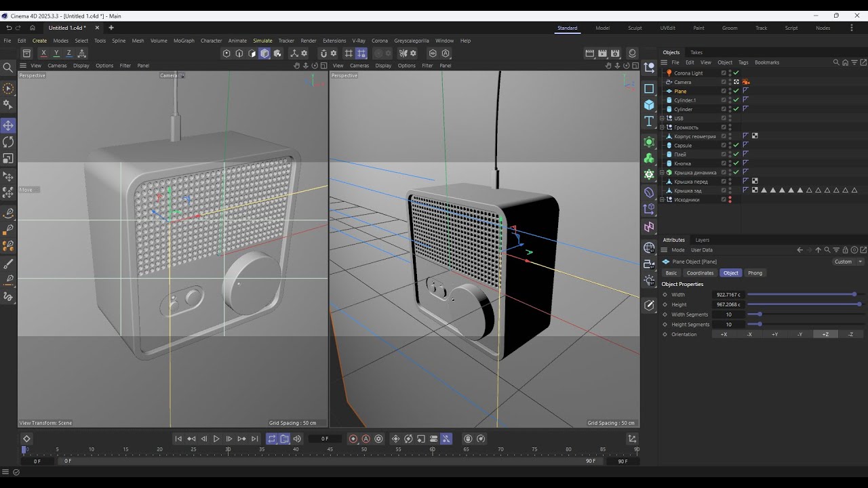
Task: Toggle X axis lock
Action: click(x=43, y=53)
